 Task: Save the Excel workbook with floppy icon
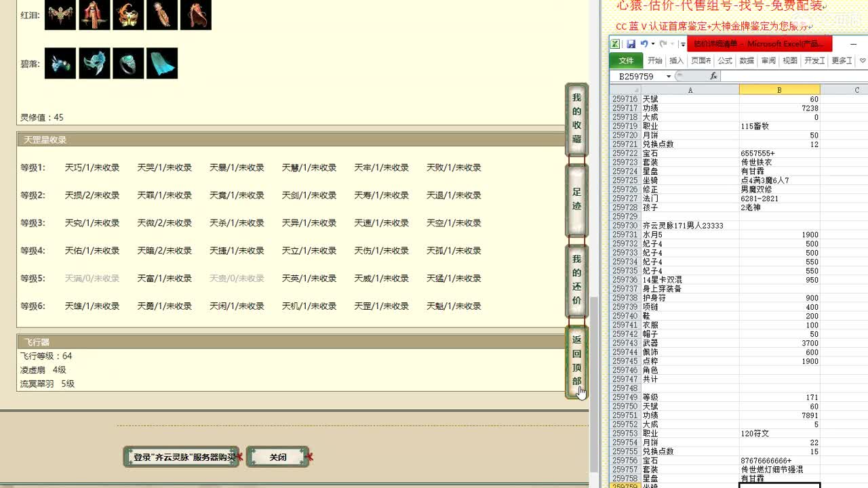point(631,44)
